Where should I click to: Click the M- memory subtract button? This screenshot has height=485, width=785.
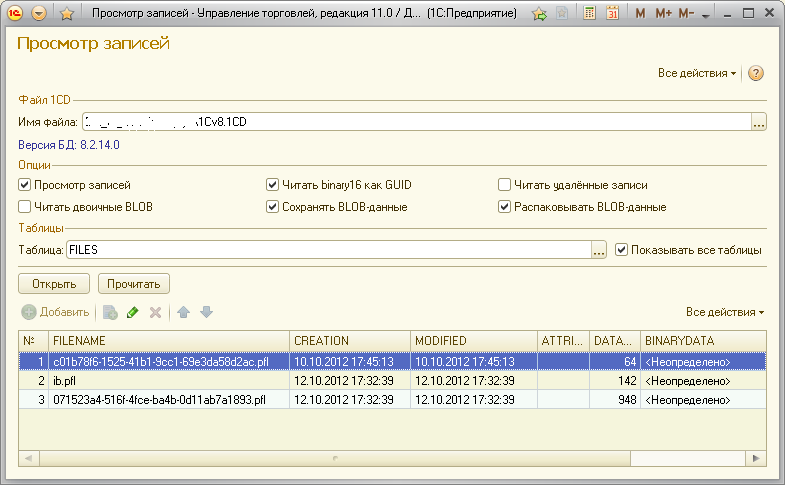(686, 14)
